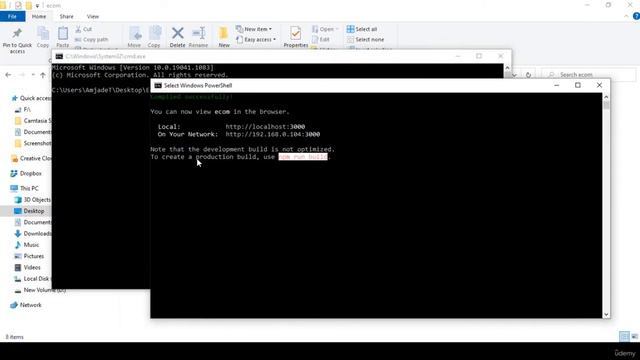The image size is (640, 360).
Task: Select This PC in navigation pane
Action: coord(24,188)
